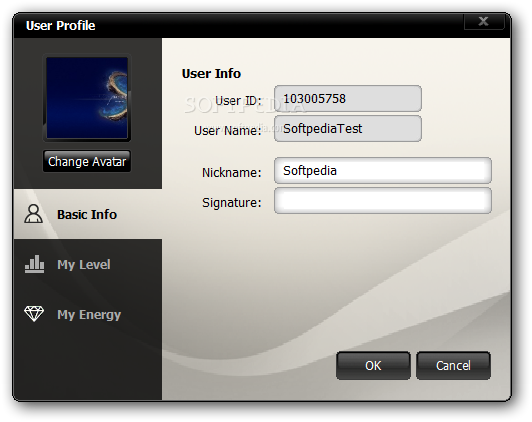Click the Cancel button
532x422 pixels.
click(x=453, y=365)
